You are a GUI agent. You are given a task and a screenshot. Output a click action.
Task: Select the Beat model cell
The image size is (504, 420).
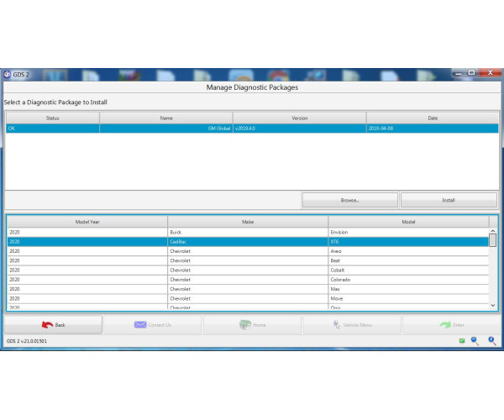click(x=408, y=260)
